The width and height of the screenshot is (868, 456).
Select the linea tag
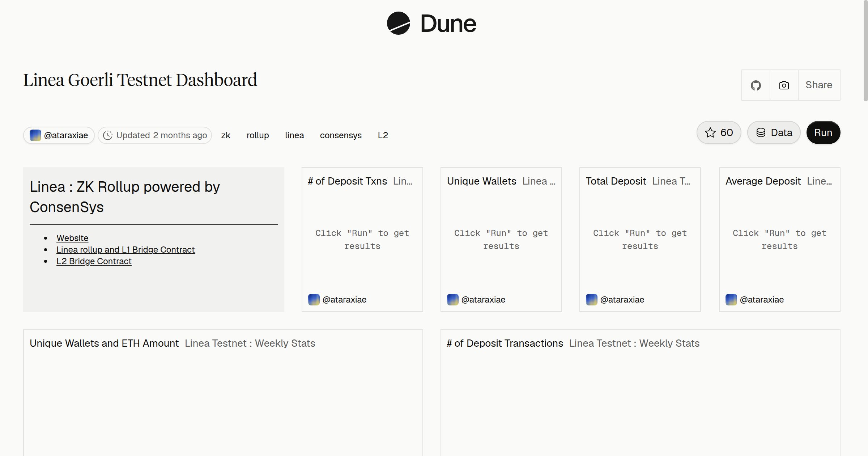(294, 135)
